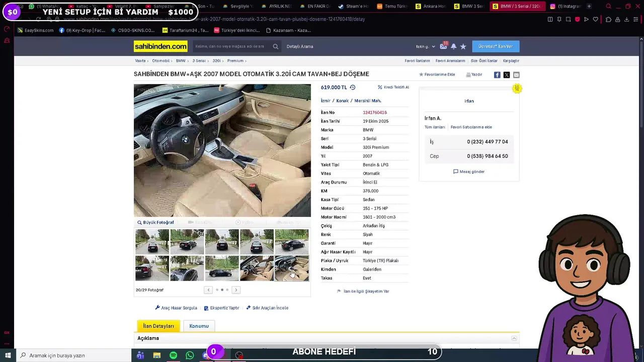Share the listing by email icon
The width and height of the screenshot is (644, 362).
coord(516,75)
